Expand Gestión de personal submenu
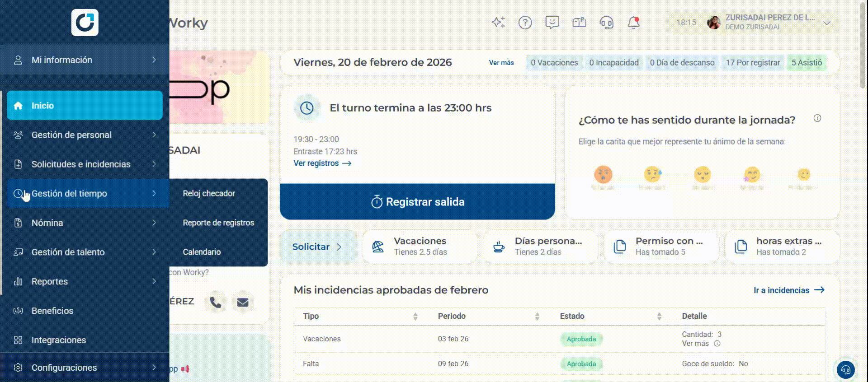This screenshot has width=868, height=382. (85, 135)
